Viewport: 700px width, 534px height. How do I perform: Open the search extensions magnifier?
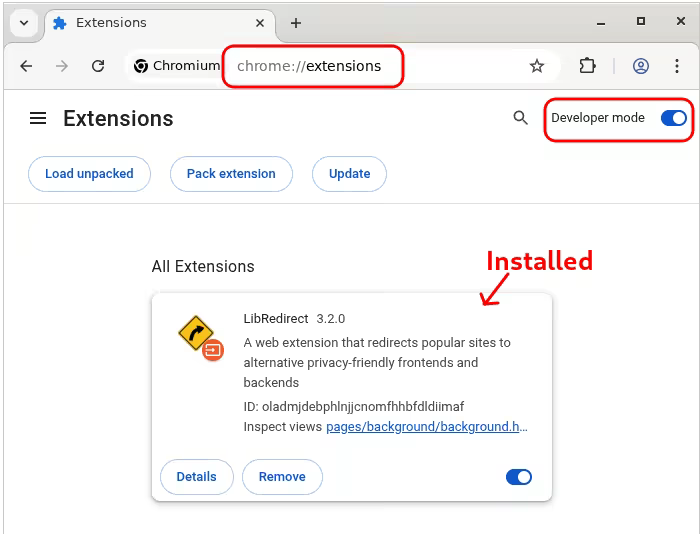(520, 118)
